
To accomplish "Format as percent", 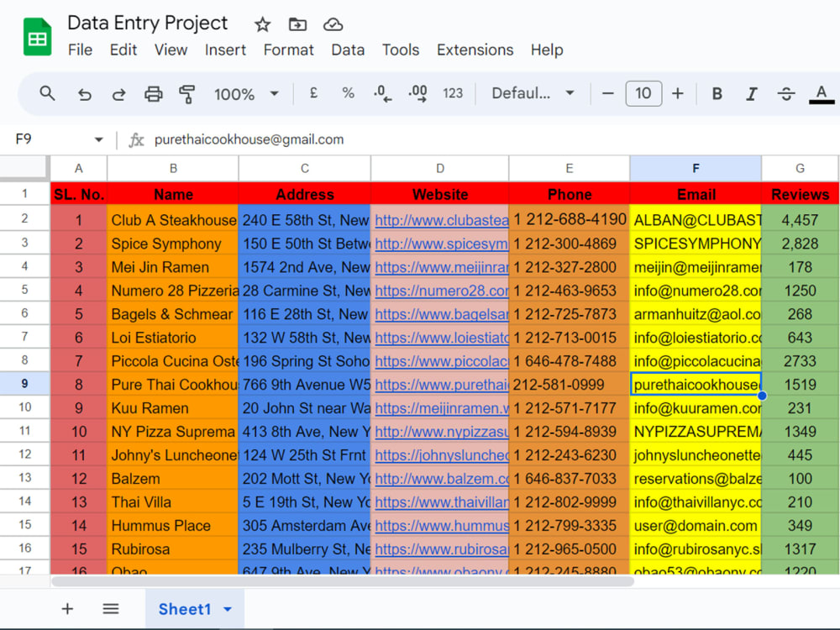I will pyautogui.click(x=349, y=93).
